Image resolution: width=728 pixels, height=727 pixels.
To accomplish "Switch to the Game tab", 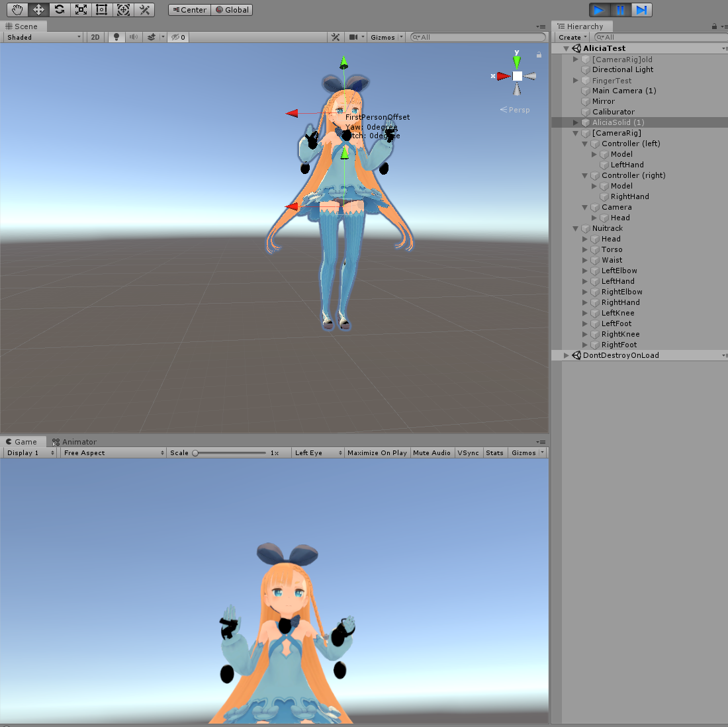I will (22, 442).
